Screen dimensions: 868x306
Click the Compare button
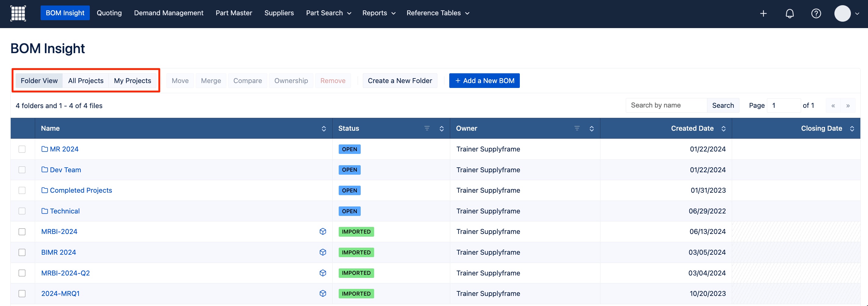pos(247,81)
